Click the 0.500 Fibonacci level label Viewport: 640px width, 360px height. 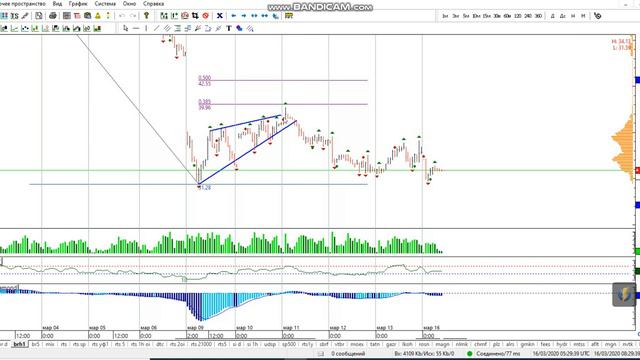[x=204, y=78]
